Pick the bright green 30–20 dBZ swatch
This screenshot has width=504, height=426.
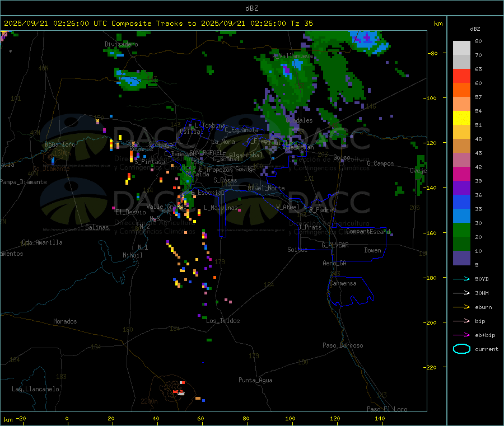pyautogui.click(x=461, y=230)
